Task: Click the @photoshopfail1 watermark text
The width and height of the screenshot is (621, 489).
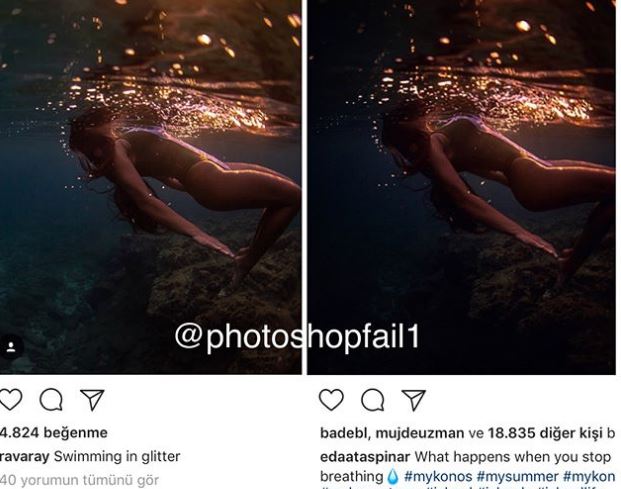Action: point(297,337)
